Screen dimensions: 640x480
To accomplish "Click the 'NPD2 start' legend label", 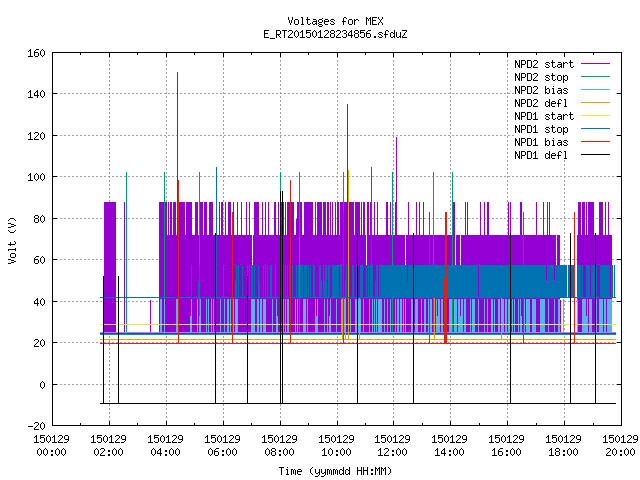I will coord(544,64).
